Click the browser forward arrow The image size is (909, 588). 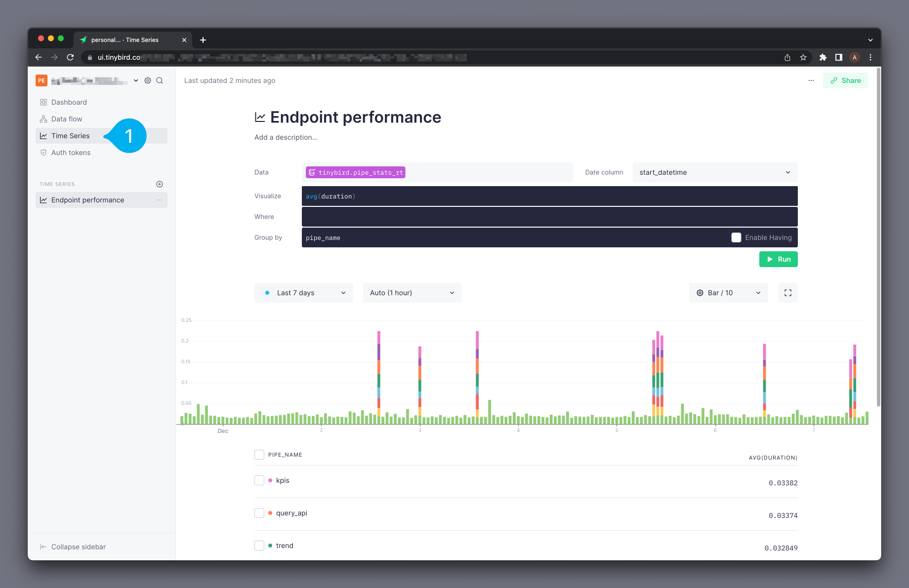54,57
